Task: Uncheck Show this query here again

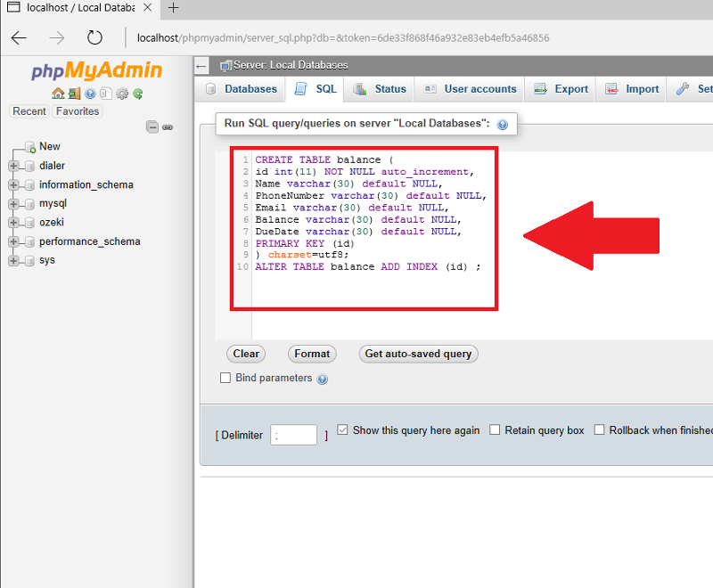Action: (342, 429)
